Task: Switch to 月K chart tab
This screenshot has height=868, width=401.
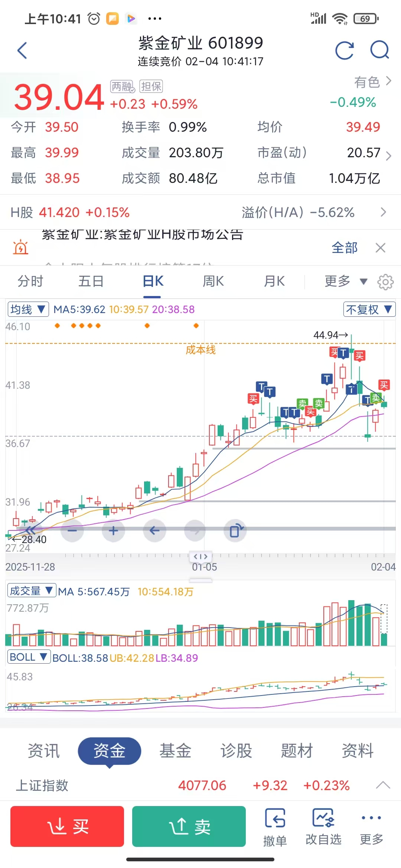Action: [274, 282]
